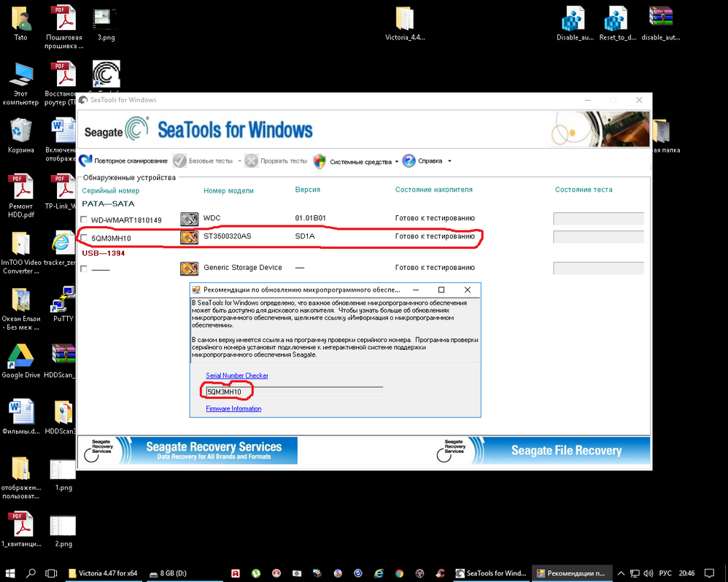
Task: Open the disable_aut archive icon
Action: tap(661, 24)
